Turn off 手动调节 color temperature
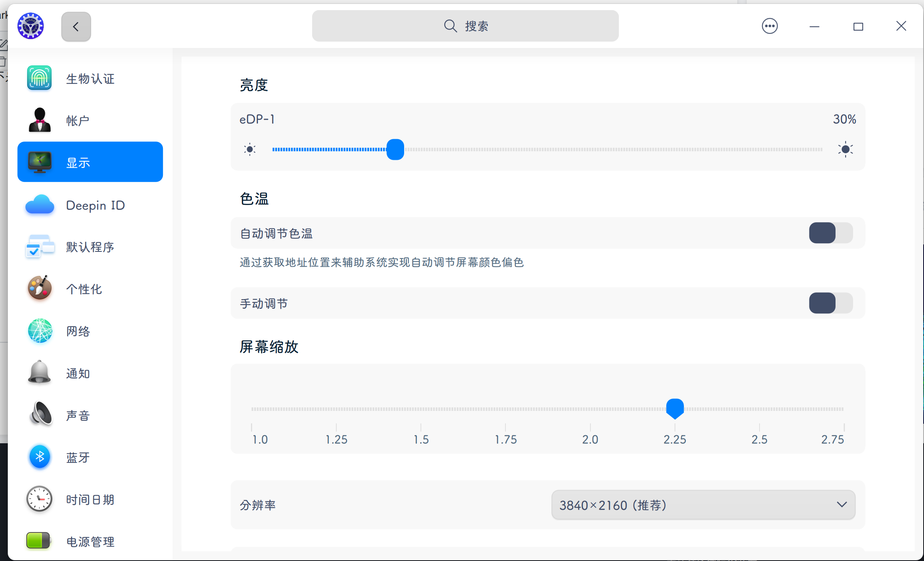924x561 pixels. point(830,303)
